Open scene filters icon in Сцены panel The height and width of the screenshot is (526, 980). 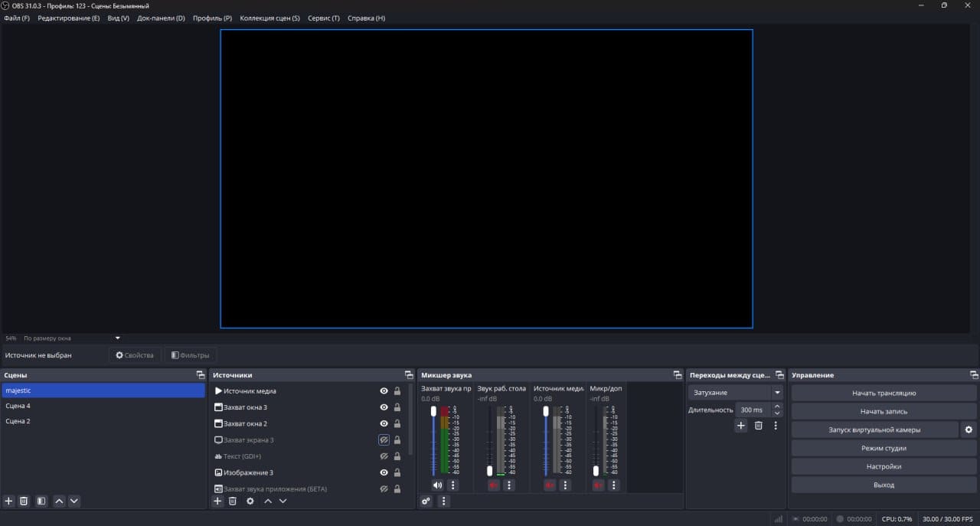[41, 501]
